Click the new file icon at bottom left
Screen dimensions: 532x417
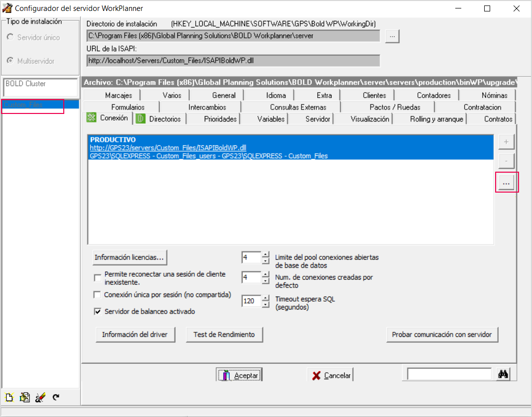tap(9, 397)
